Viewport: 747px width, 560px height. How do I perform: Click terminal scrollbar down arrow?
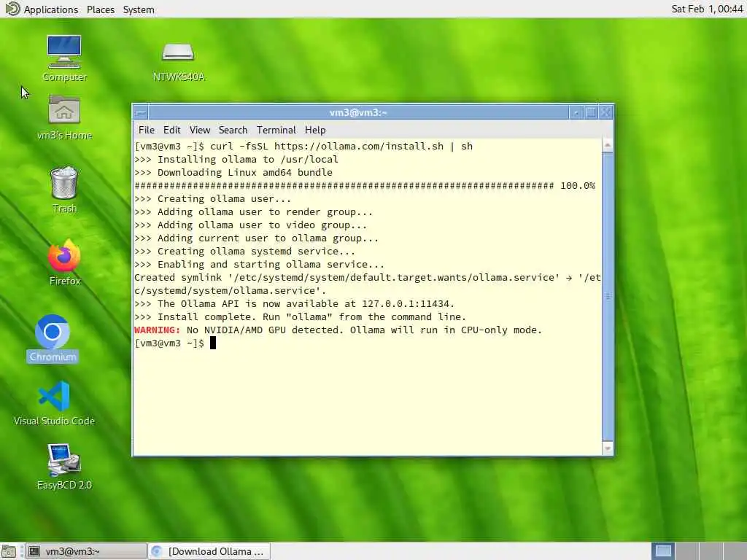[608, 448]
